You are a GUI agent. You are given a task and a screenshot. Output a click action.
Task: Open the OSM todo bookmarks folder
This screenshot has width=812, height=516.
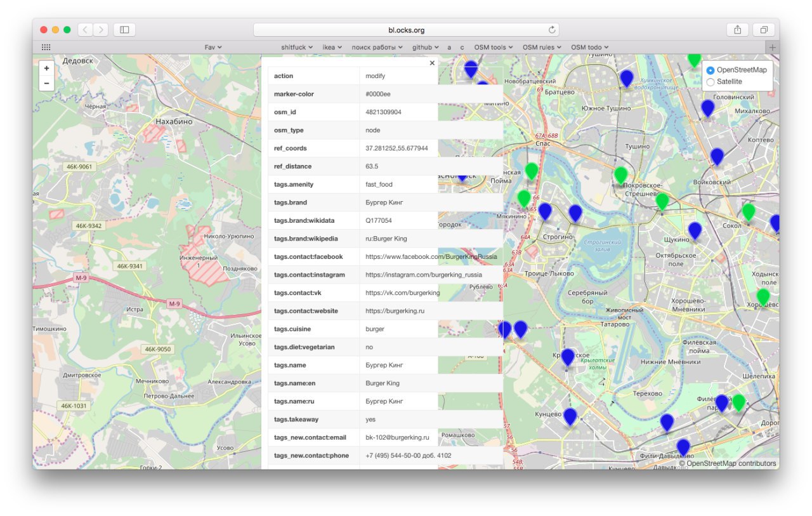(589, 48)
